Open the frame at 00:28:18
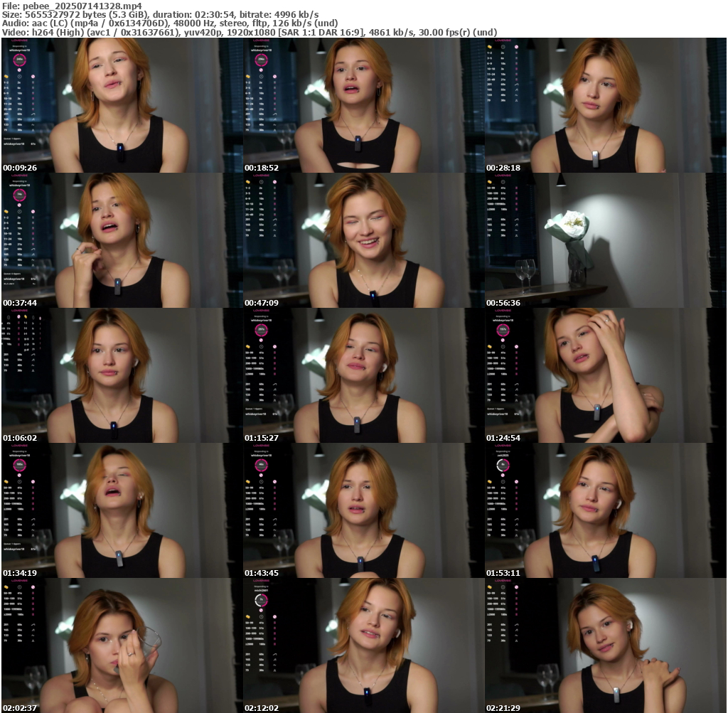The image size is (728, 713). [606, 105]
